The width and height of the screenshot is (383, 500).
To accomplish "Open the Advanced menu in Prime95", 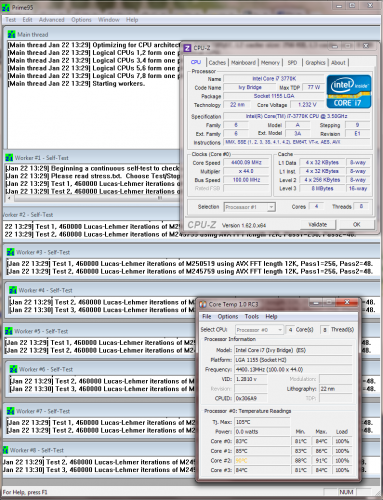I will (x=51, y=20).
